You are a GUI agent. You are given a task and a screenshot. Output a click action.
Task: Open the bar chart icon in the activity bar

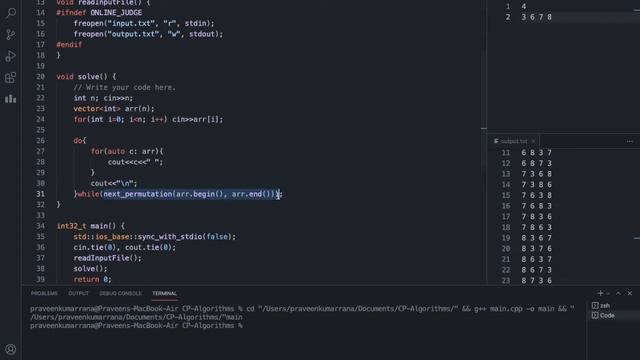[11, 99]
